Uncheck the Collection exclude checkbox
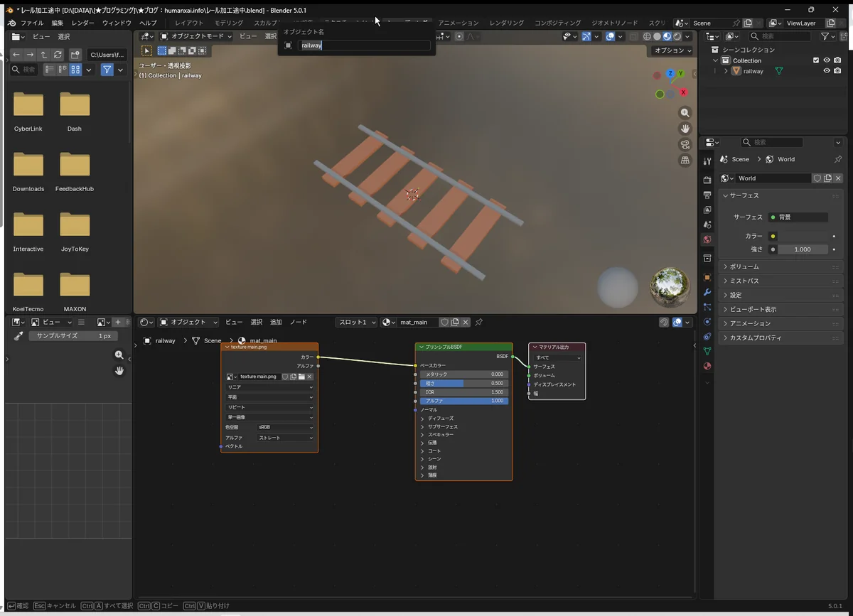The width and height of the screenshot is (853, 616). tap(815, 60)
